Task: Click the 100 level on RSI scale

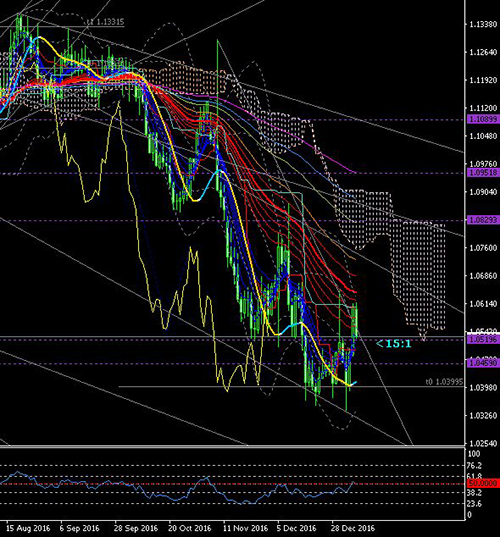Action: (x=474, y=454)
